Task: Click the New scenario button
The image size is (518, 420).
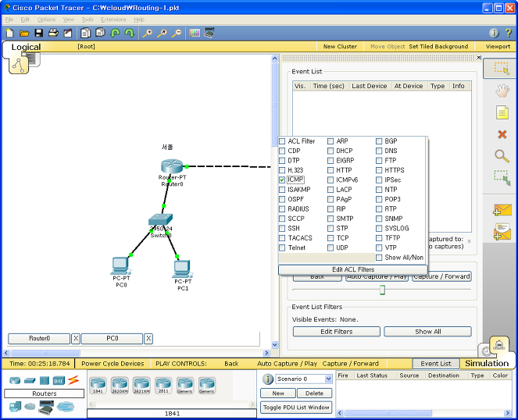Action: point(278,393)
